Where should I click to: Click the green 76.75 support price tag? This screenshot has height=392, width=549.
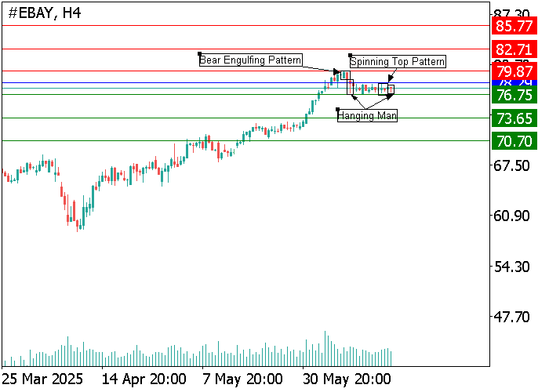click(514, 95)
